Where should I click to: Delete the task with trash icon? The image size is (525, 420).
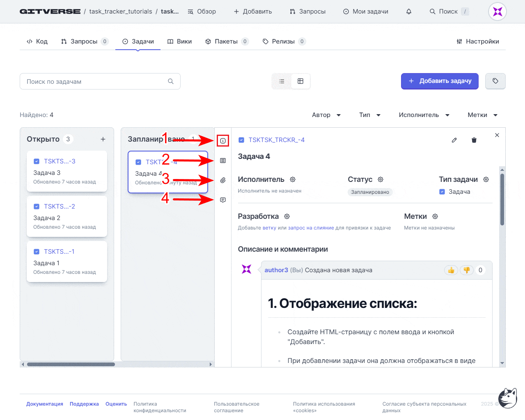point(474,140)
